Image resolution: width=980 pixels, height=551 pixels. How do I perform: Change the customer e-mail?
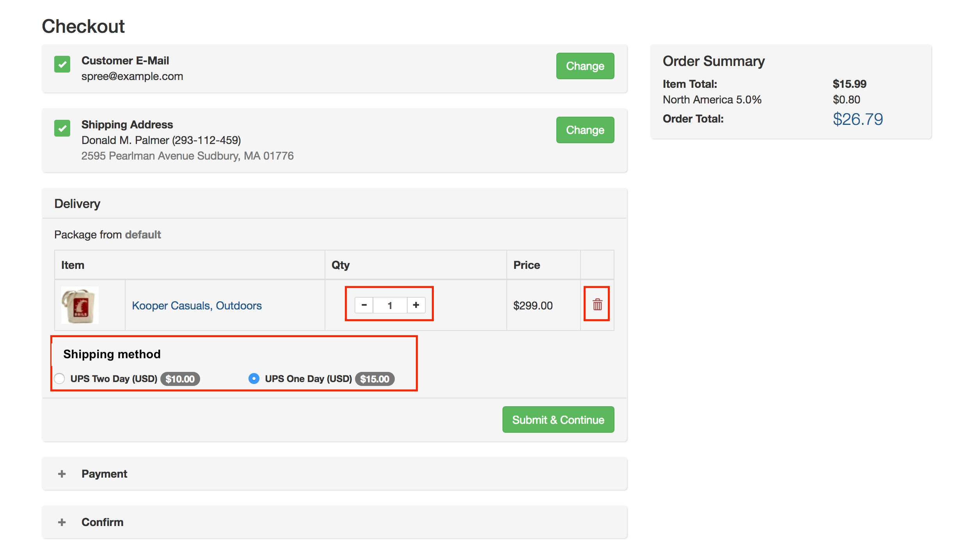point(585,66)
